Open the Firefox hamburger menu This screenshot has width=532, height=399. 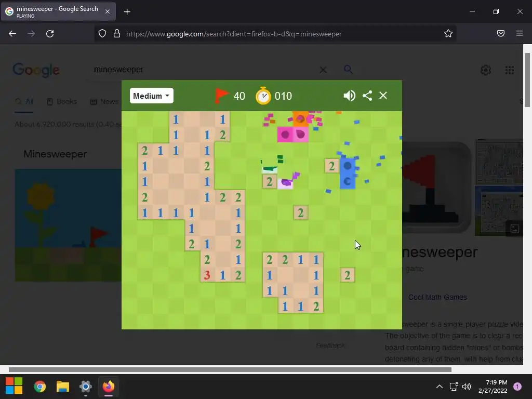click(520, 33)
